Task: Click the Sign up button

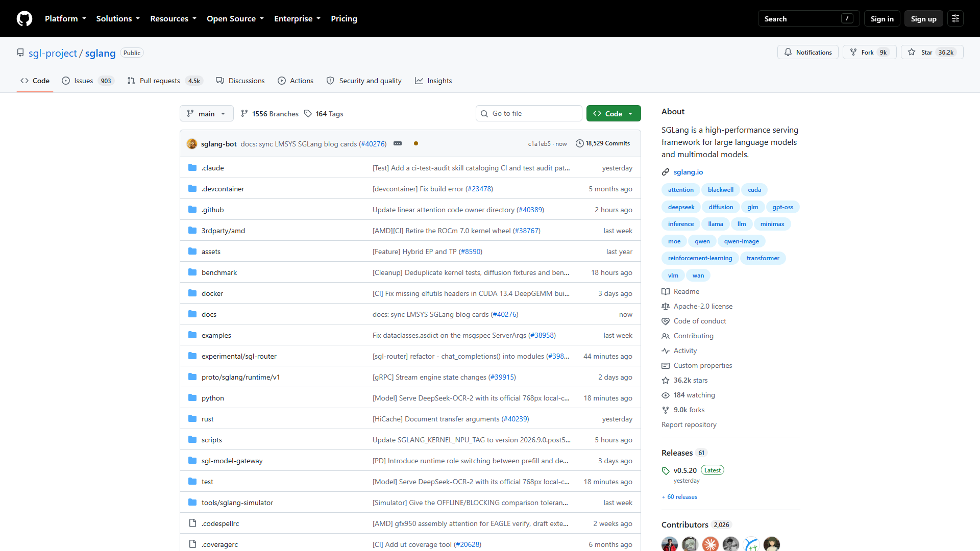Action: click(923, 19)
